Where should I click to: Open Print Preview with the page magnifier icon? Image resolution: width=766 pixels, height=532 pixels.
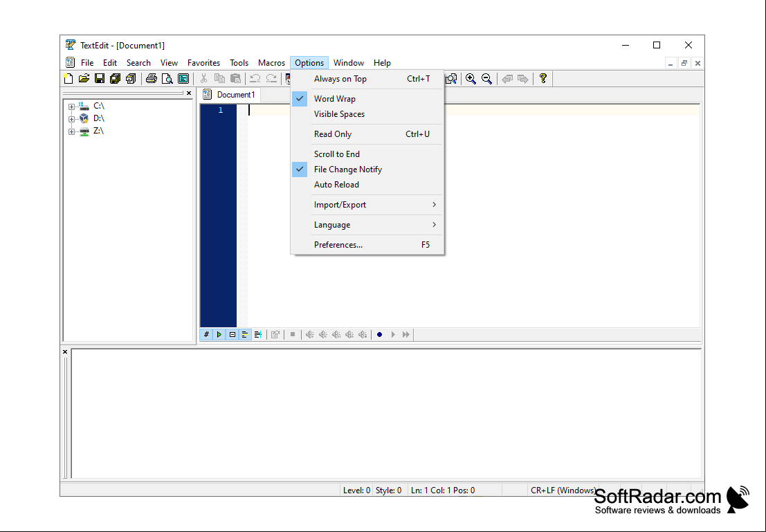167,79
